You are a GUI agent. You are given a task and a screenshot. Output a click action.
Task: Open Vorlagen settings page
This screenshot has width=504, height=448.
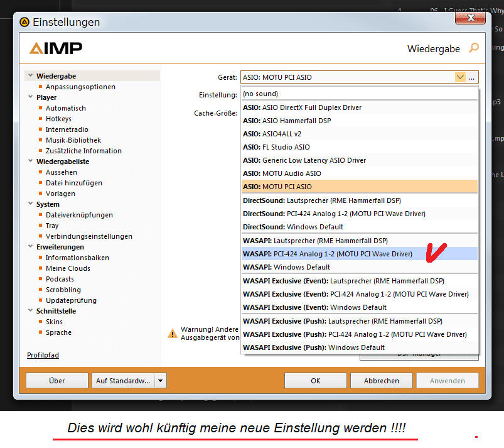tap(60, 194)
